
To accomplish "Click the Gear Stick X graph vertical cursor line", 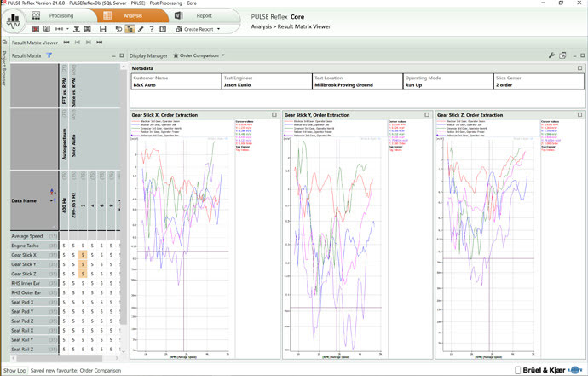I will coord(184,244).
